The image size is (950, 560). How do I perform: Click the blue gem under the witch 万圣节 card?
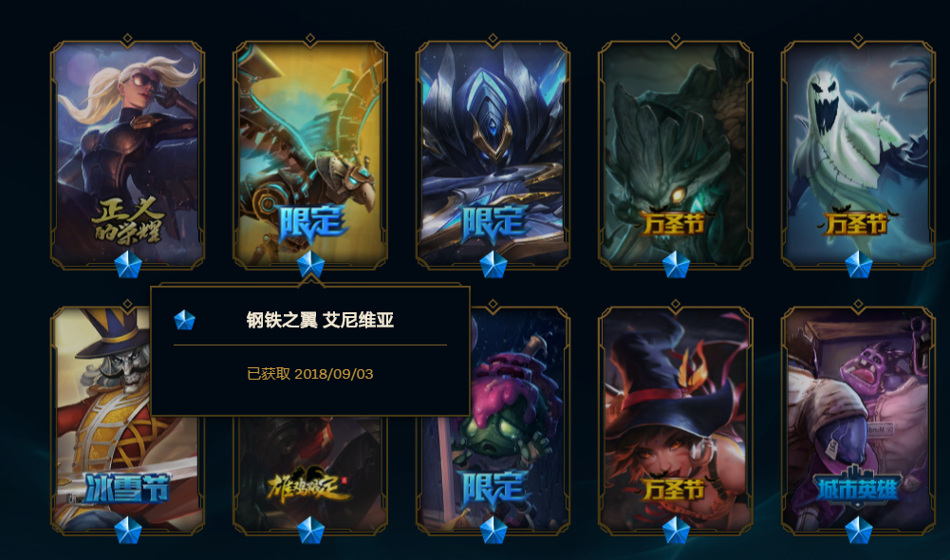click(676, 531)
